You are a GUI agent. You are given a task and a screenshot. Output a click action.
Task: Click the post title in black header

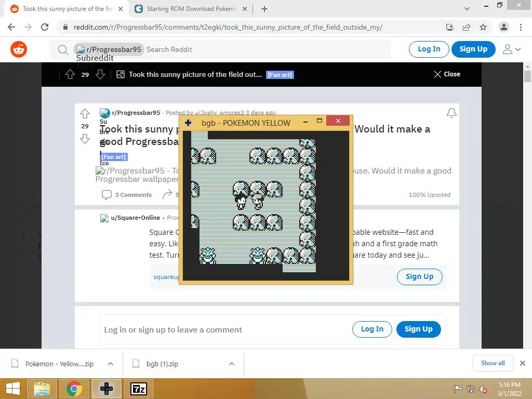click(x=195, y=74)
